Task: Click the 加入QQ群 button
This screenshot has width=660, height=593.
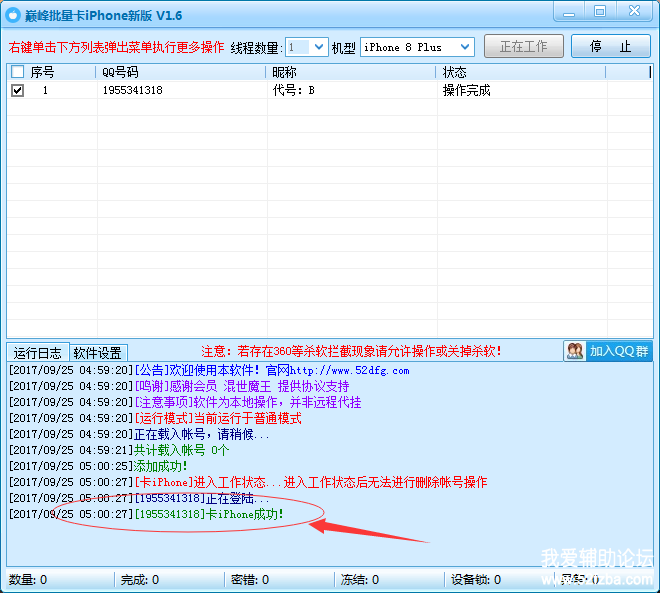Action: [608, 351]
